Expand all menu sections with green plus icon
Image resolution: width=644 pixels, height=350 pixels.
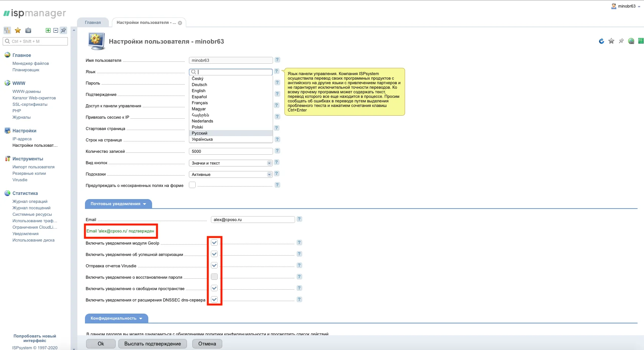coord(48,30)
